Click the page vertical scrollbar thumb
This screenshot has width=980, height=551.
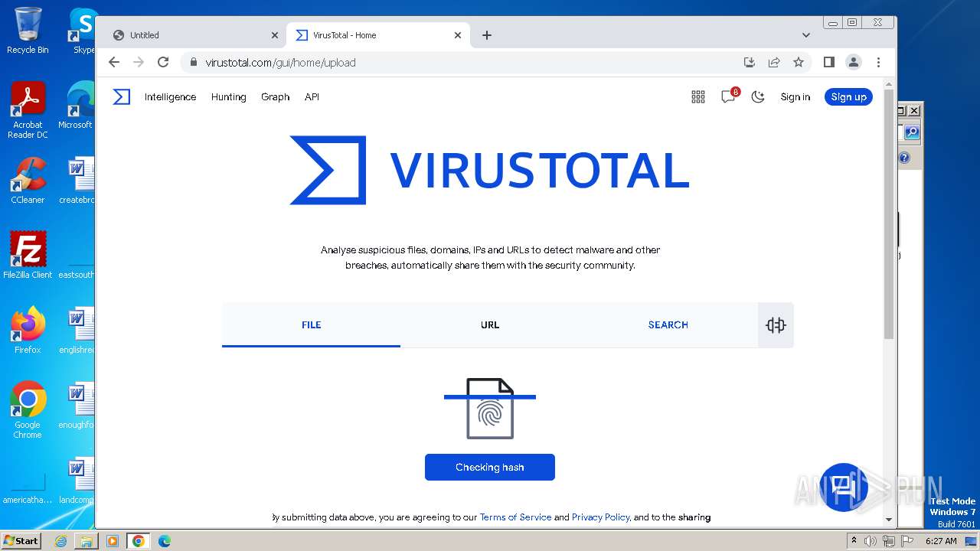point(889,214)
